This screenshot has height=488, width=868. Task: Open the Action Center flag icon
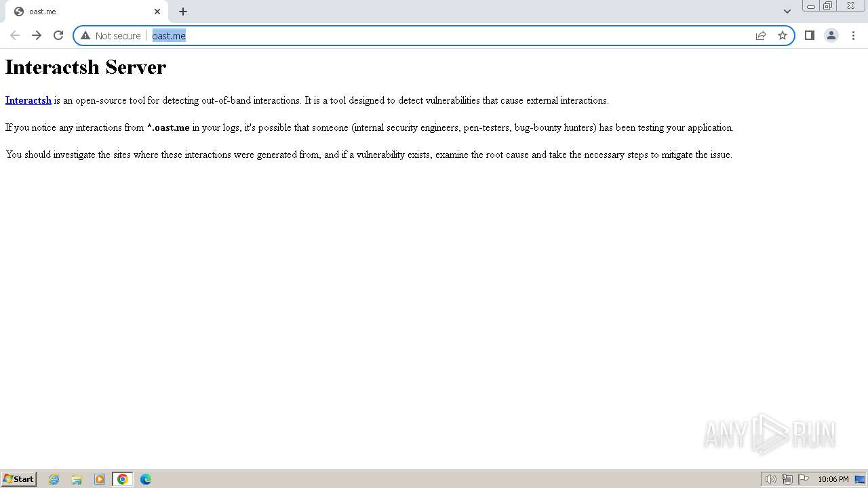(804, 479)
